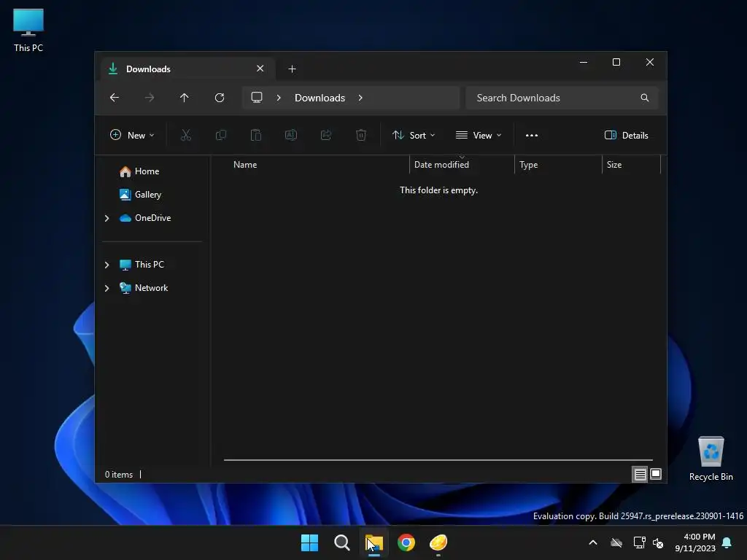Launch Google Chrome from taskbar

point(406,542)
